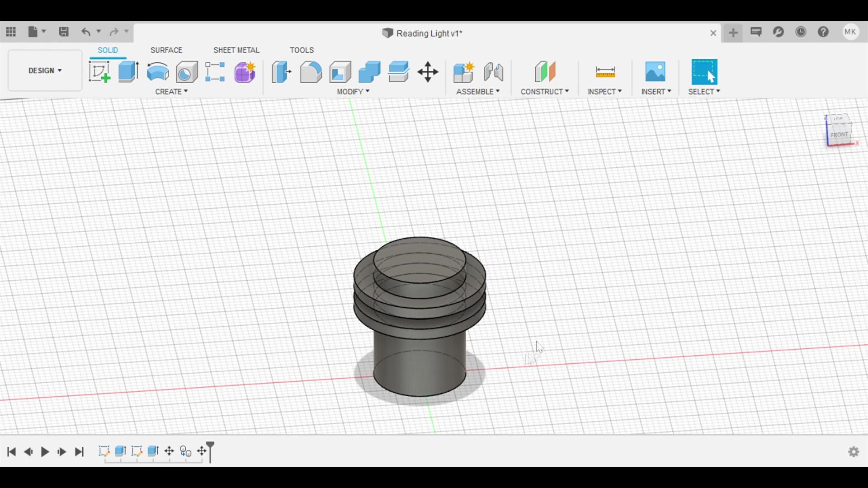Switch to the SURFACE tab
Screen dimensions: 868x488
click(166, 50)
